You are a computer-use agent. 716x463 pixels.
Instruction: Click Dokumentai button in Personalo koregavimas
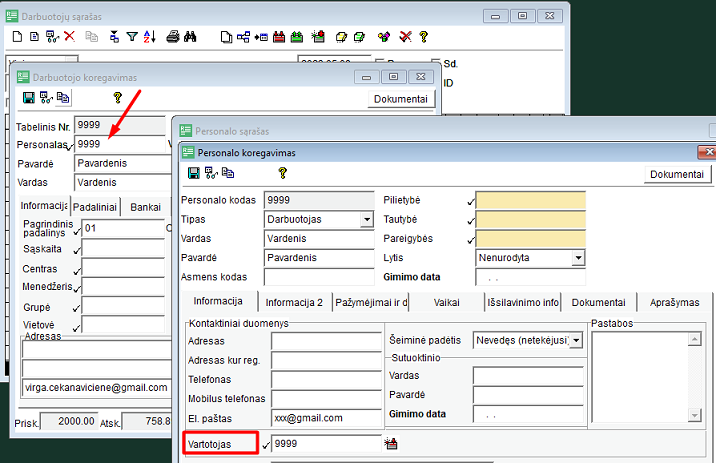click(676, 174)
